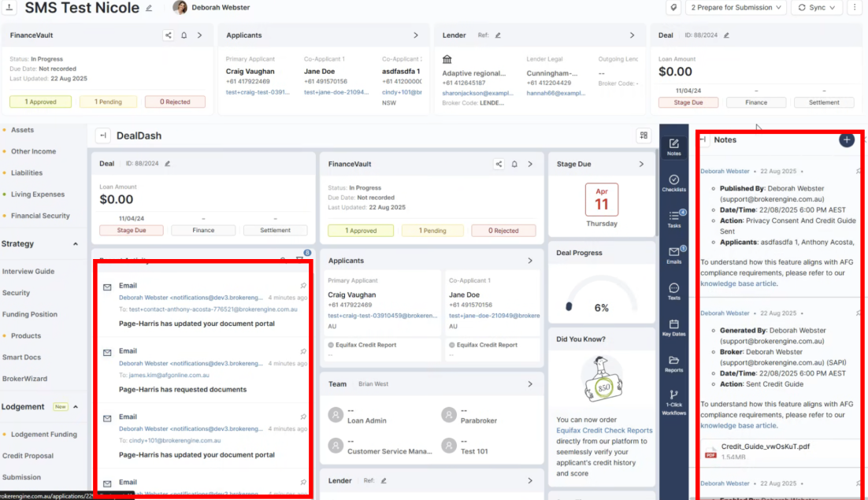The width and height of the screenshot is (868, 500).
Task: Open Reports folder icon
Action: click(673, 363)
